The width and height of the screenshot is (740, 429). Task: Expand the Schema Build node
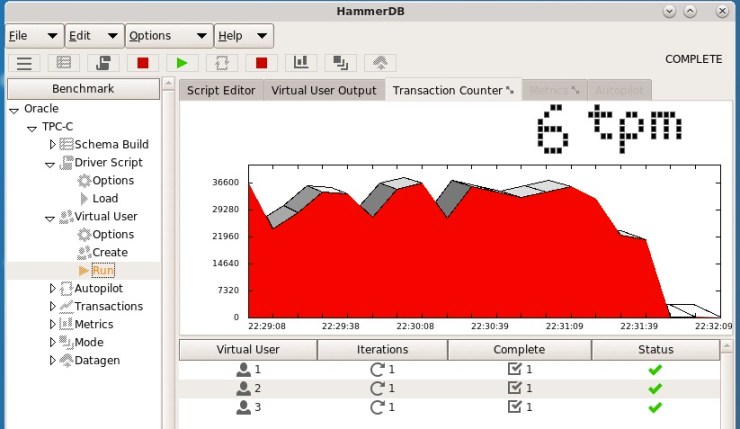coord(52,144)
